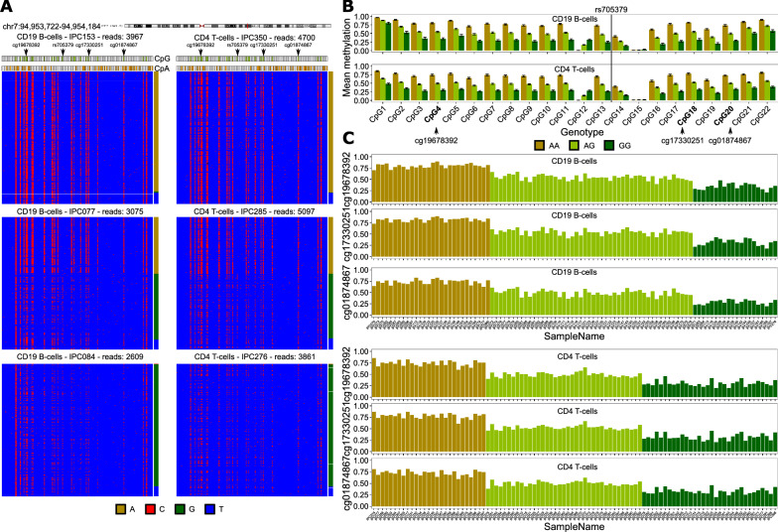Open the IPC285 read heatmap
This screenshot has height=532, width=778.
coord(252,284)
